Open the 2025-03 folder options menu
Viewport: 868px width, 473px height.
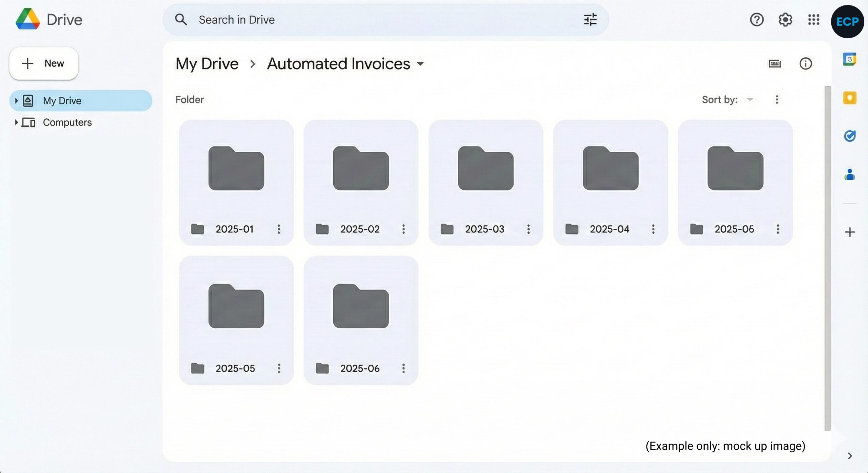(528, 229)
